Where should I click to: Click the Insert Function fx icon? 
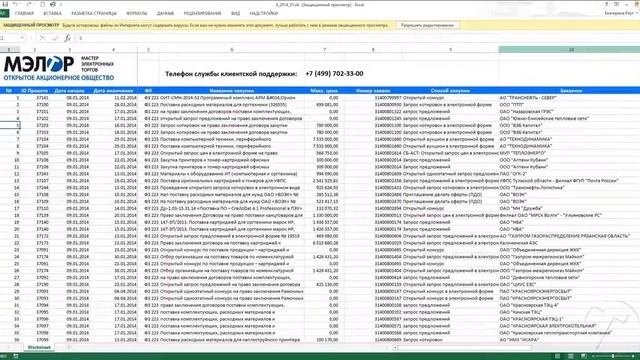67,38
